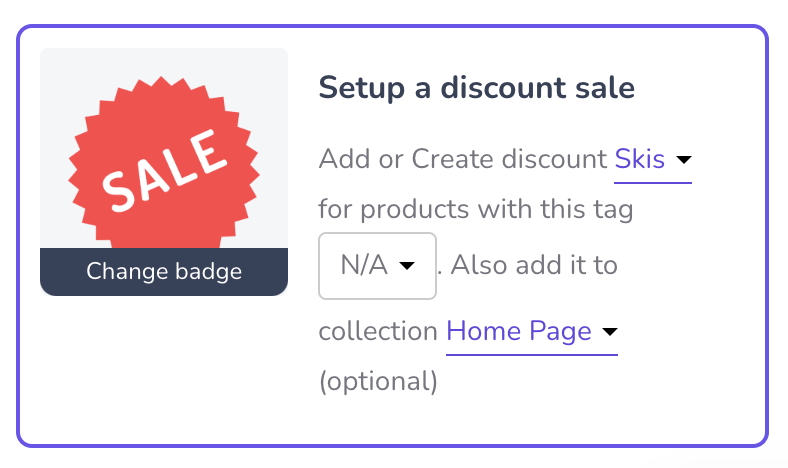Click the Change badge button

coord(164,271)
